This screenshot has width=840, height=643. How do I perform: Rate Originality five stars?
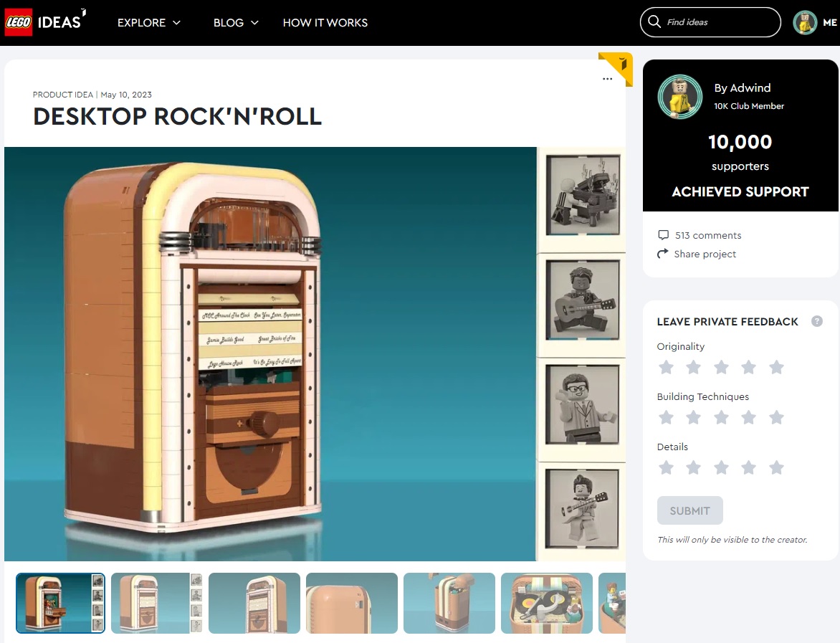[x=776, y=367]
